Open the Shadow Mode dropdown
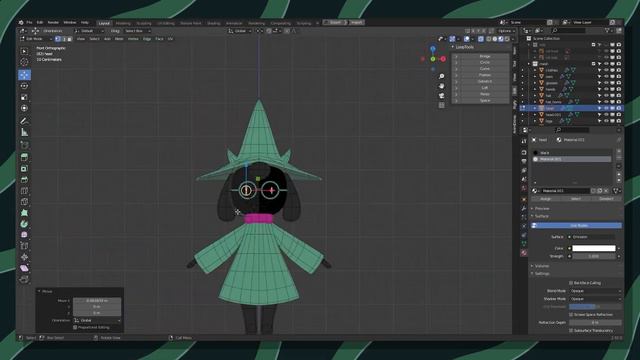640x360 pixels. (x=596, y=299)
